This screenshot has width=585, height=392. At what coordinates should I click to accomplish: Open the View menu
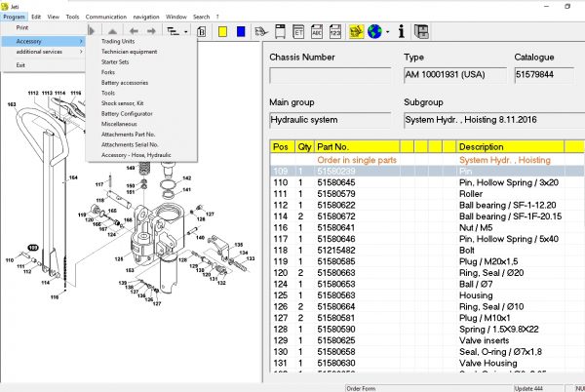(54, 17)
